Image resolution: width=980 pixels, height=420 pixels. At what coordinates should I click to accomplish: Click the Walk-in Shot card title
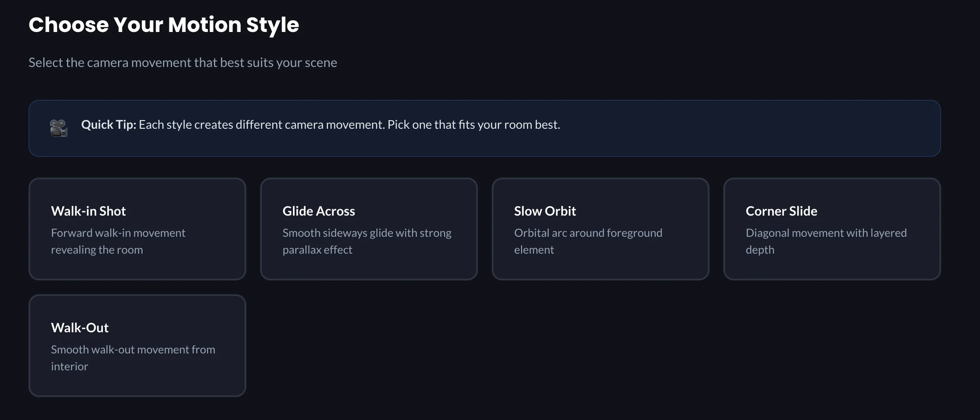[x=88, y=211]
